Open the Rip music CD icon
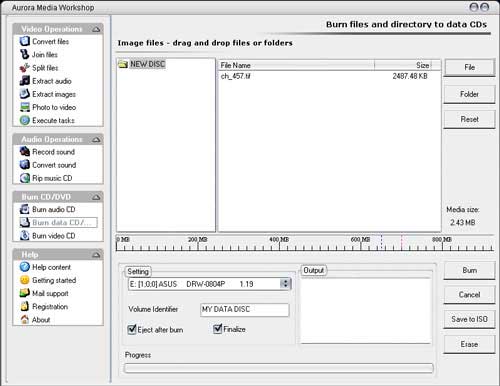The height and width of the screenshot is (386, 500). coord(25,178)
